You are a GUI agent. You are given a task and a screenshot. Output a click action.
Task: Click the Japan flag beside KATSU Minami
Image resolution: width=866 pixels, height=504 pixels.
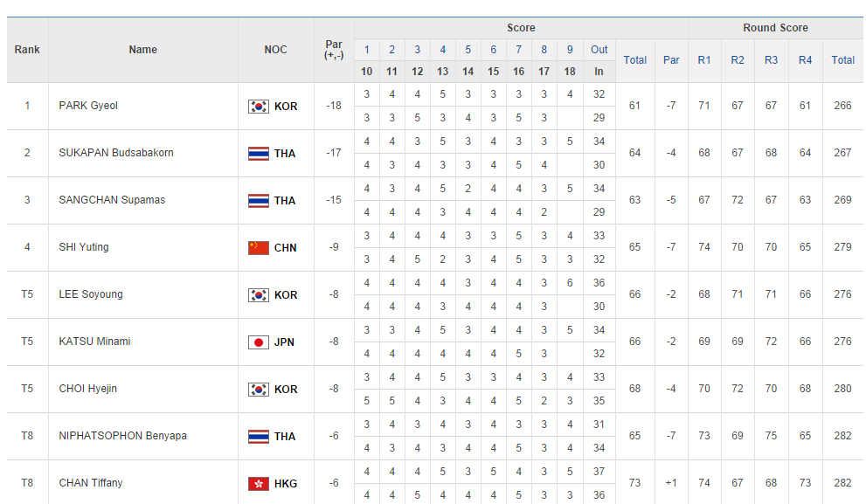tap(258, 342)
